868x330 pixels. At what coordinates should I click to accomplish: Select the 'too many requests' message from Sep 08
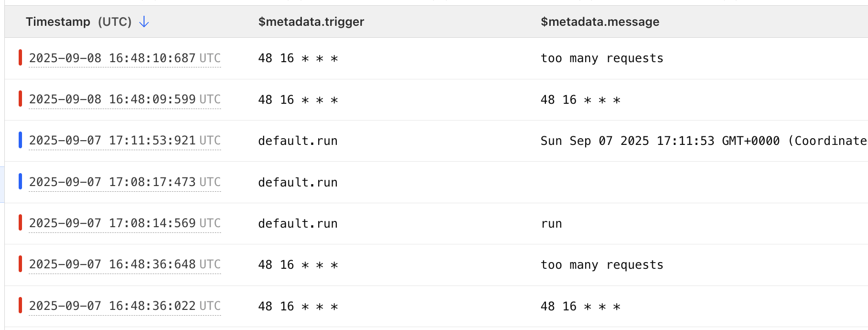601,58
